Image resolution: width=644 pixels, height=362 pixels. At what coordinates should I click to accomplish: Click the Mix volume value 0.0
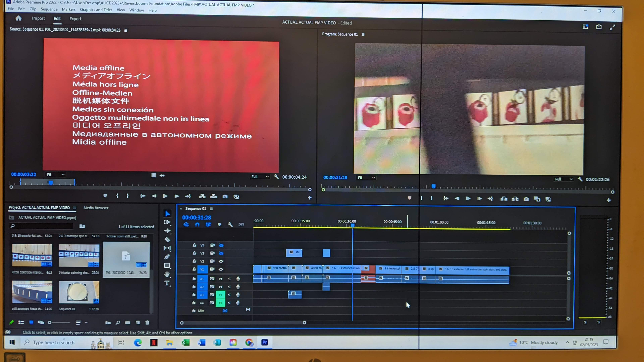[225, 311]
